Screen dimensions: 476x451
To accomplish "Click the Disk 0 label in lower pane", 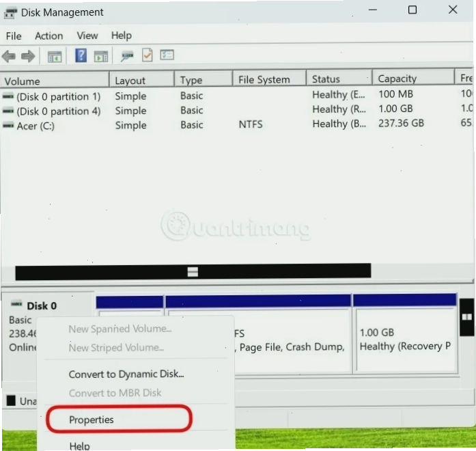I will pyautogui.click(x=42, y=305).
